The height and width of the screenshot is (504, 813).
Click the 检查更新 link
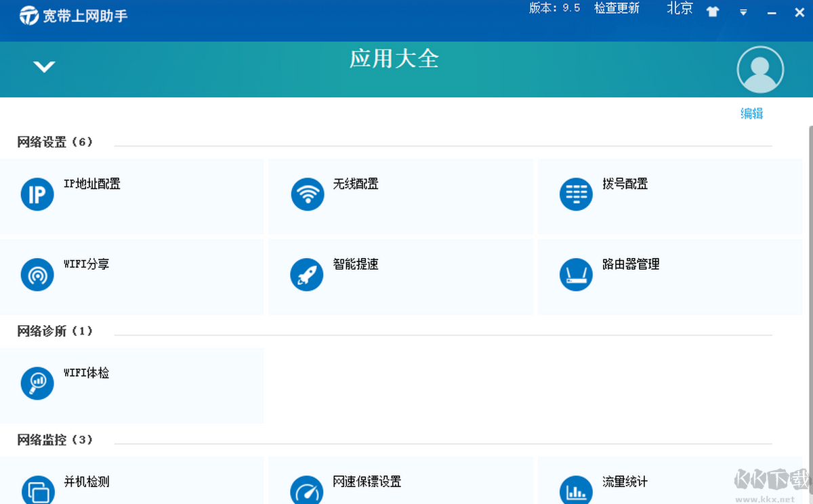(x=617, y=8)
